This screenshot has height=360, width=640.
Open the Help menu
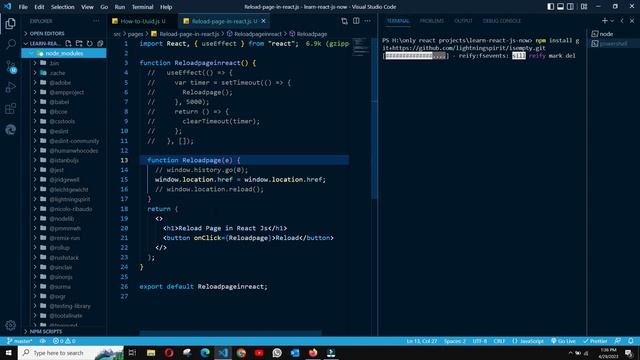click(x=166, y=7)
